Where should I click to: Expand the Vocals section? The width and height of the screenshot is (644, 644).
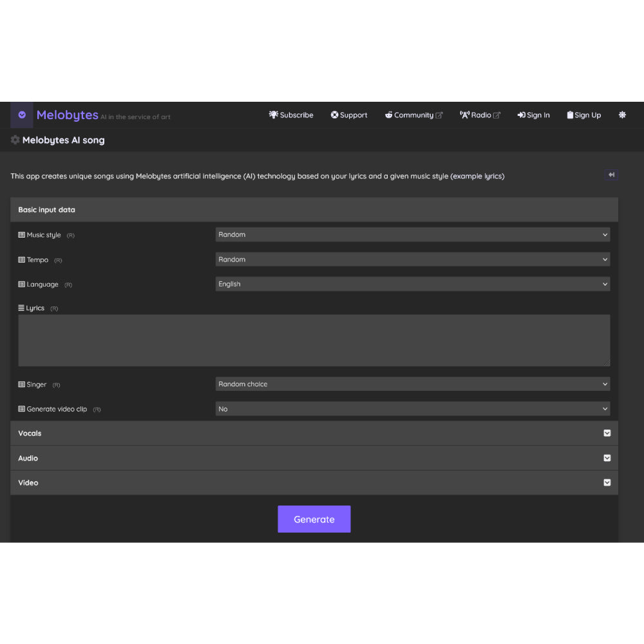point(606,433)
